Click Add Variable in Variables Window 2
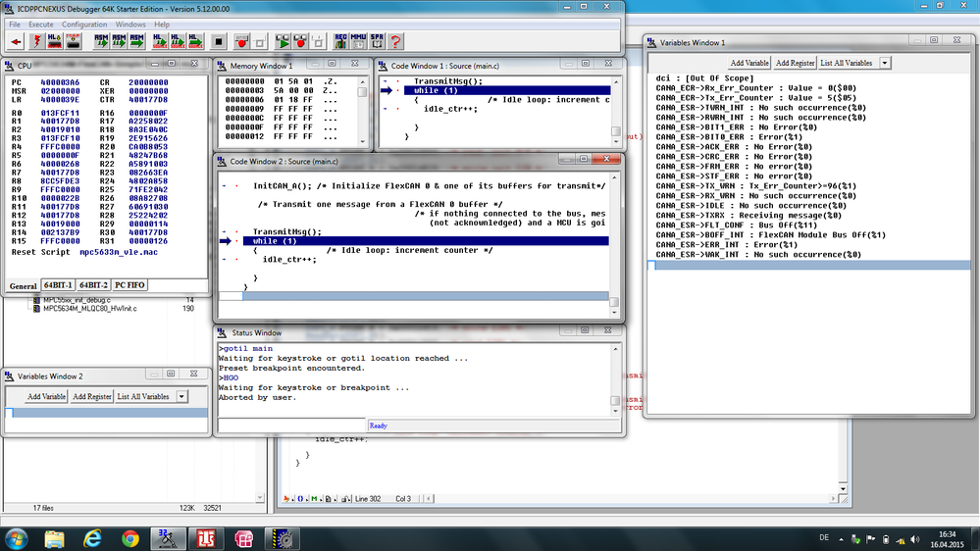Image resolution: width=980 pixels, height=551 pixels. 46,397
